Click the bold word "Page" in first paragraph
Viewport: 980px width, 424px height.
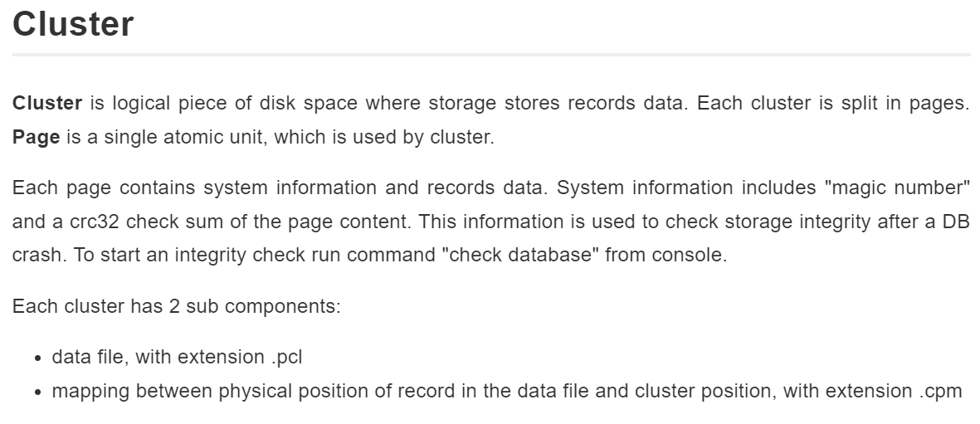pyautogui.click(x=37, y=137)
